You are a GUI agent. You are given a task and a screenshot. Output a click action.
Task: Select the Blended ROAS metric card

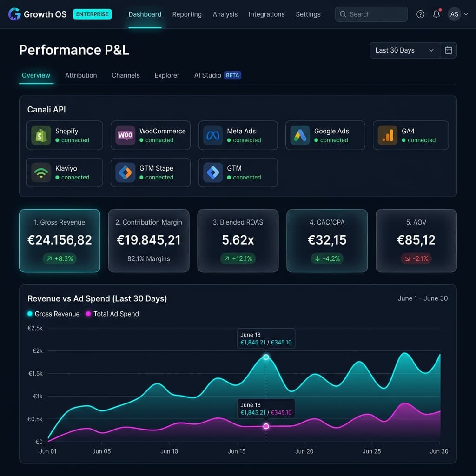point(238,241)
